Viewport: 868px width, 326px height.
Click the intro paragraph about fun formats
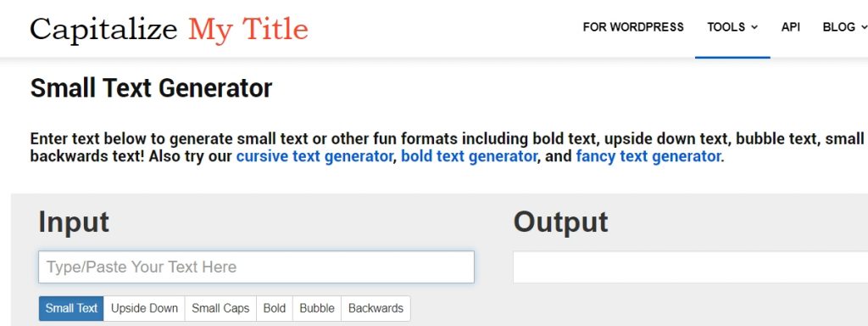click(x=448, y=148)
